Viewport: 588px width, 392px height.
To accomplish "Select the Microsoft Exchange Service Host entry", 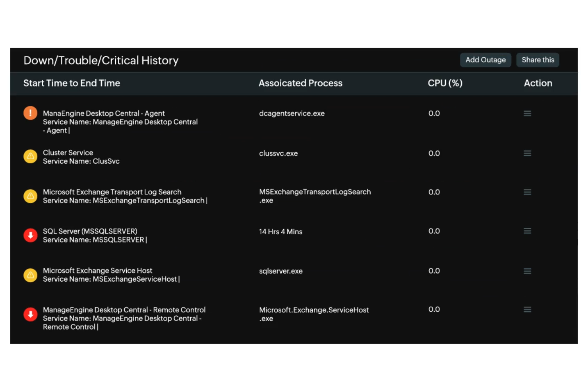I will pos(111,275).
